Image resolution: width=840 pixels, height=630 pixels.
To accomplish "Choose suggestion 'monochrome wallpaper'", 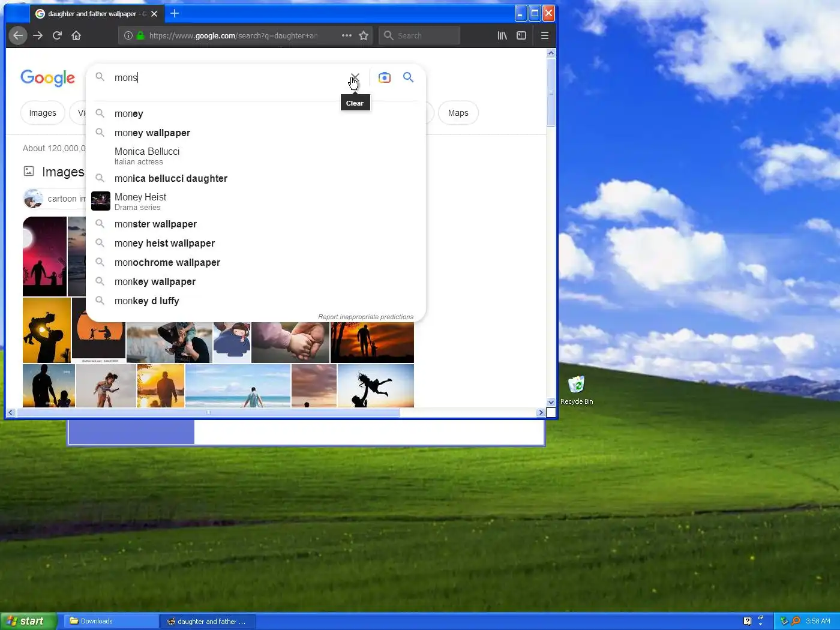I will (256, 262).
